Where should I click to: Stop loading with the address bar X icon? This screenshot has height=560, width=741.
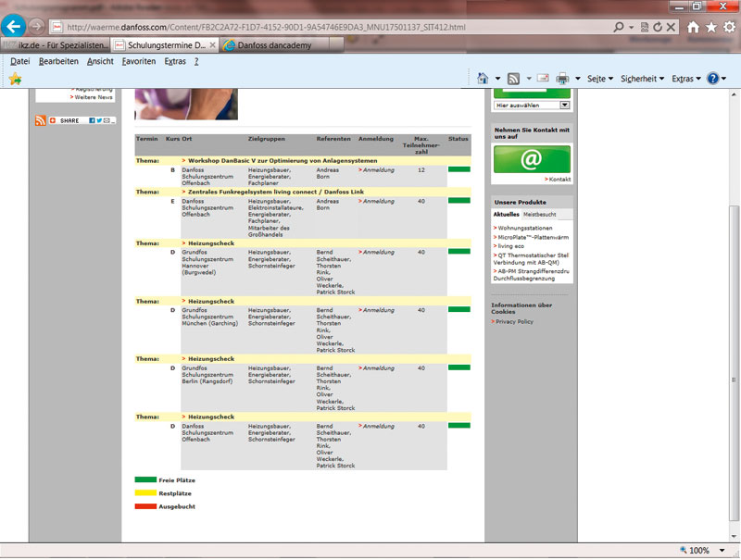pyautogui.click(x=671, y=27)
